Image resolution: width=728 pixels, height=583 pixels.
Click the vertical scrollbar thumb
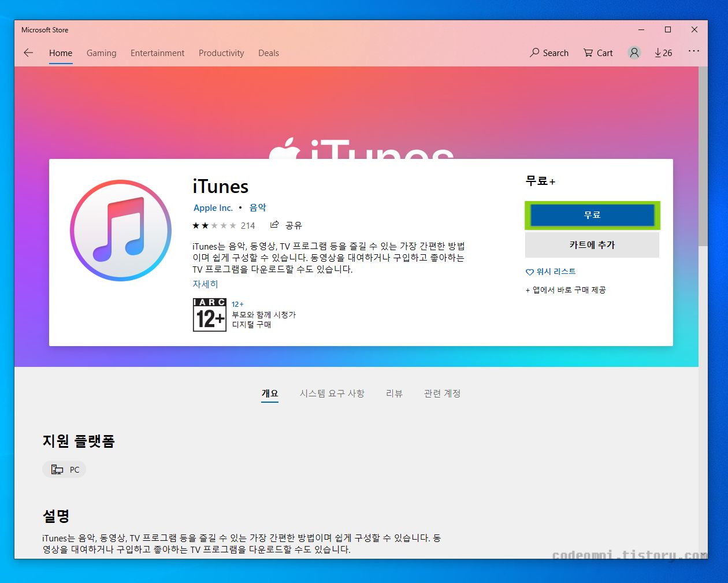703,156
